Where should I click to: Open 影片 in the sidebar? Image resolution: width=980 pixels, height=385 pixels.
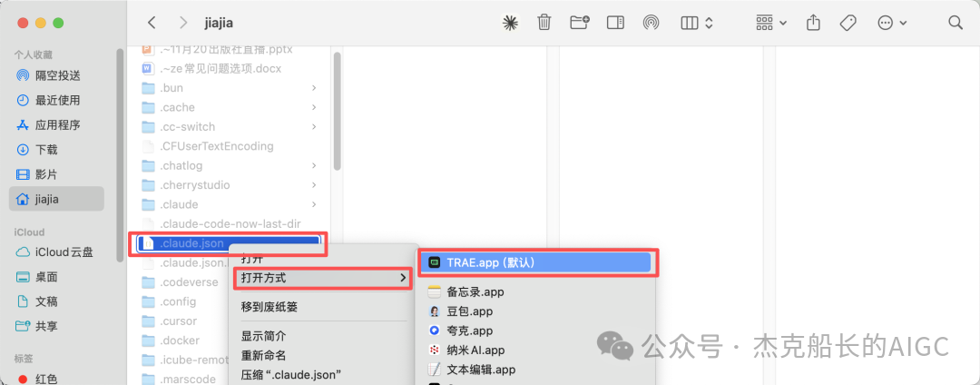click(57, 174)
